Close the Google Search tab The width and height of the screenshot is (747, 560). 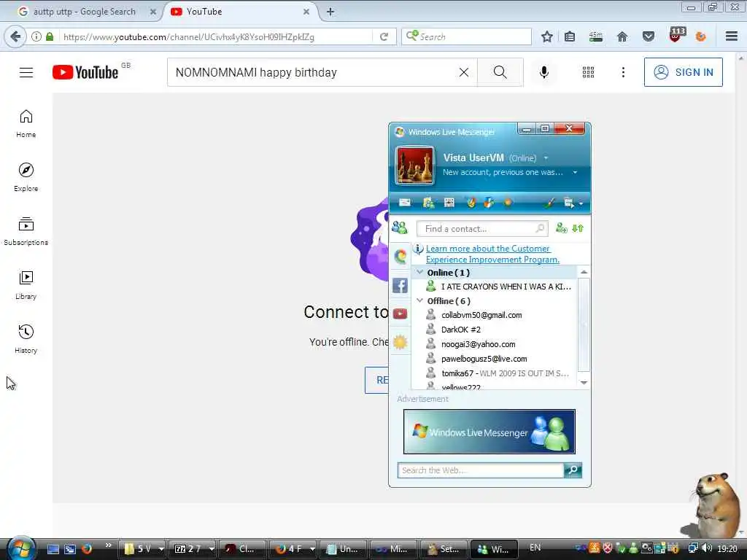tap(153, 12)
